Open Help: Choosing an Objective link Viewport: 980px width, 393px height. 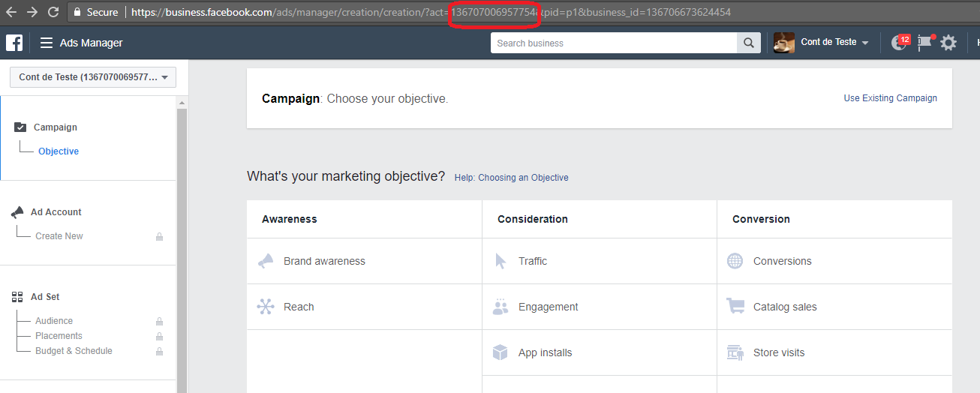[x=511, y=178]
